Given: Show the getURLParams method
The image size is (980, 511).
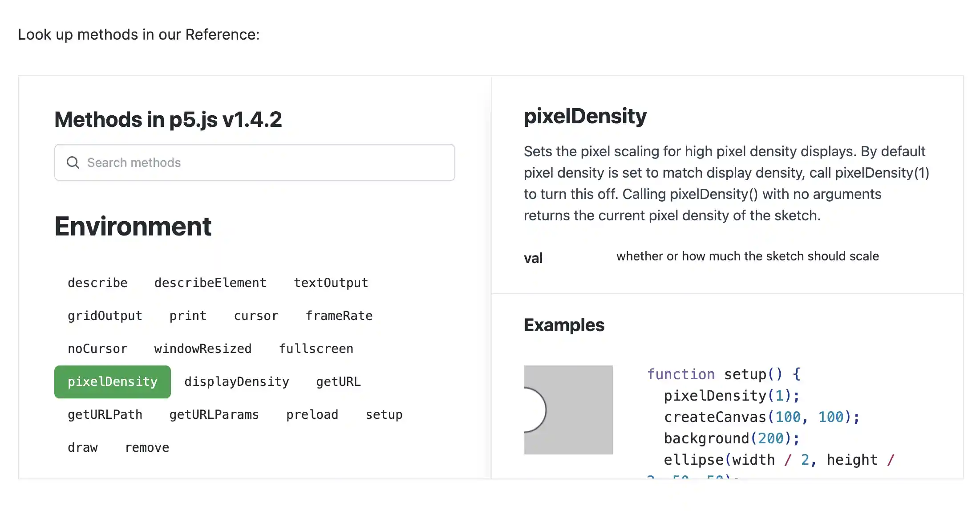Looking at the screenshot, I should click(x=214, y=414).
